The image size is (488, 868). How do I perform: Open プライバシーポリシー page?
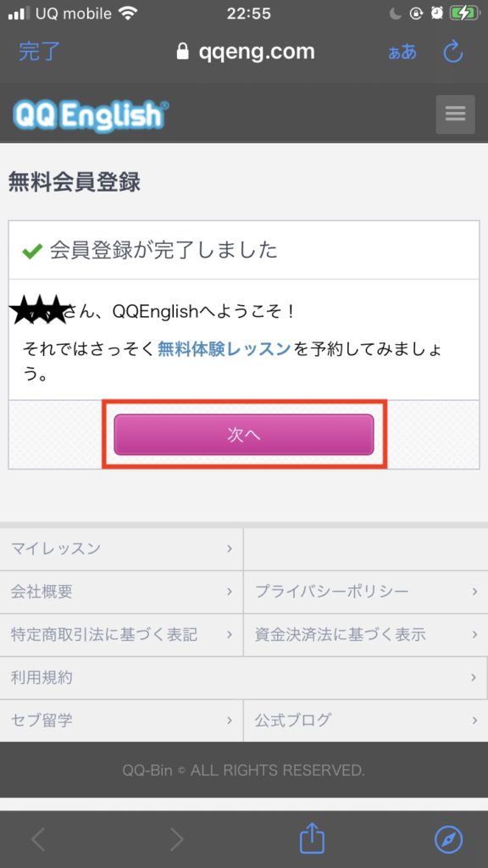pos(366,592)
